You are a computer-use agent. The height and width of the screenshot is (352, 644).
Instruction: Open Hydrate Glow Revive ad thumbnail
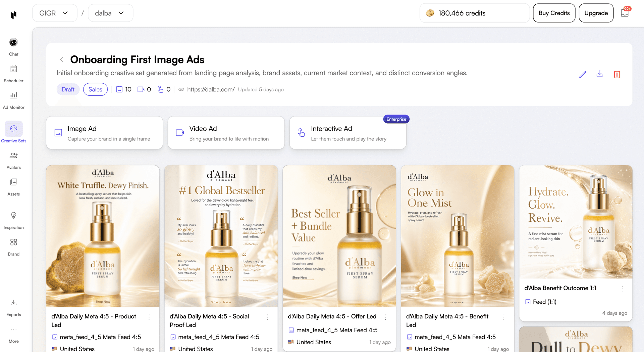[576, 222]
